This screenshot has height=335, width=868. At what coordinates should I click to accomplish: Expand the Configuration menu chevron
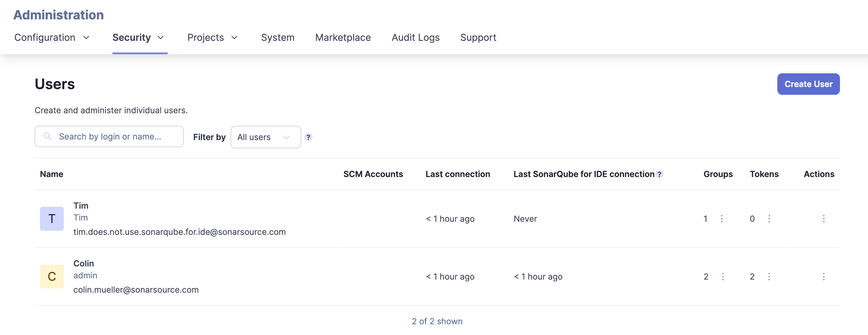tap(86, 38)
